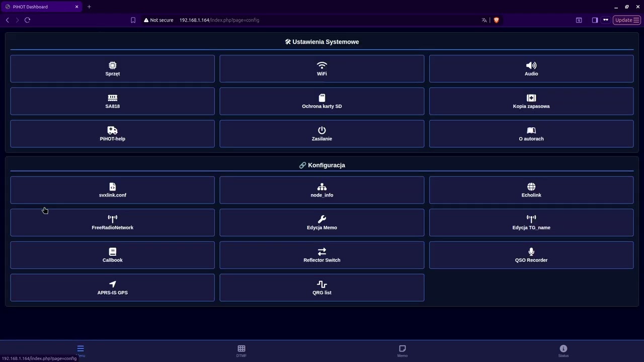Switch to the Menu bottom tab

click(80, 351)
